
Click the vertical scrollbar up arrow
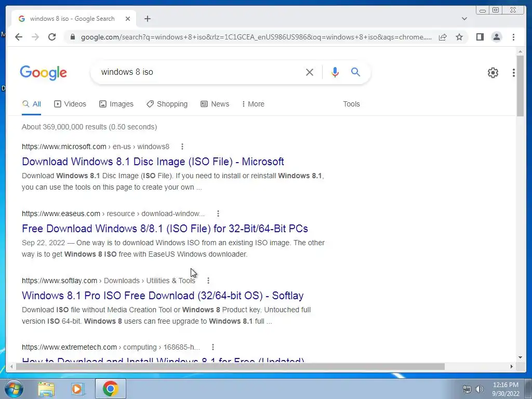[520, 51]
